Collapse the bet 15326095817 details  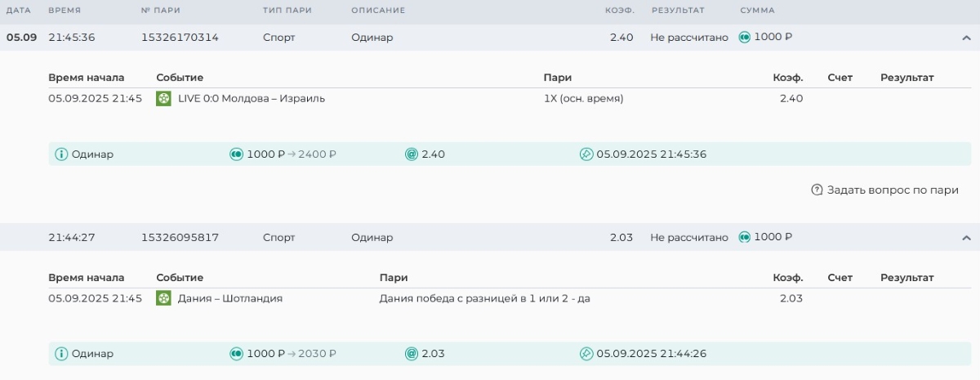tap(966, 238)
